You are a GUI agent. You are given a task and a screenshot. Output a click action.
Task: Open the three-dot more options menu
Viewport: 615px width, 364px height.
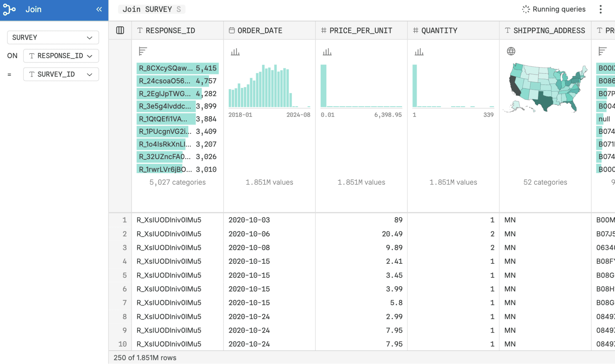[600, 9]
